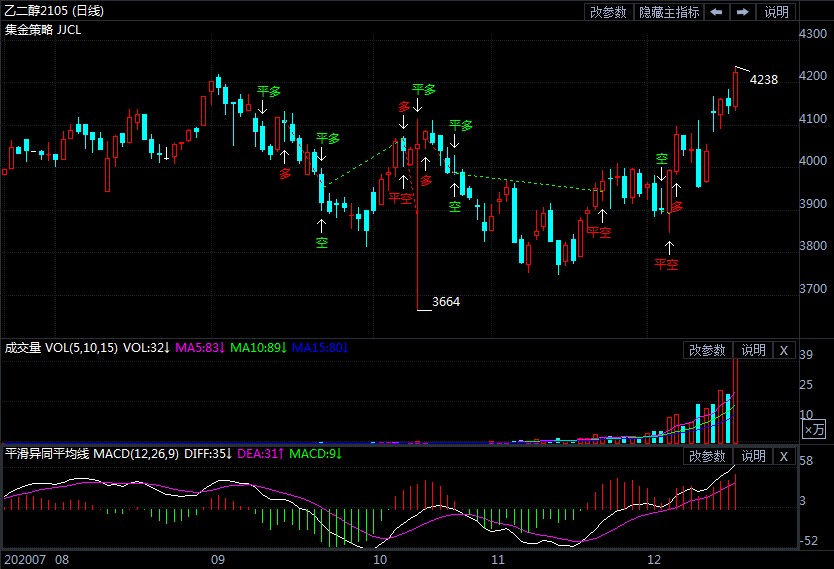Open 说明 for the main chart
The image size is (834, 569).
click(x=776, y=12)
